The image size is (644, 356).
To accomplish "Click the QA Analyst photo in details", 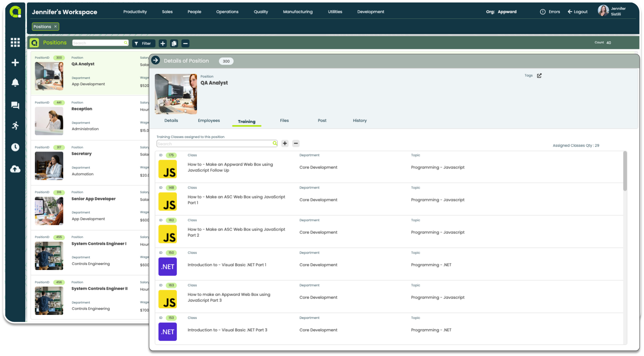I will 176,94.
